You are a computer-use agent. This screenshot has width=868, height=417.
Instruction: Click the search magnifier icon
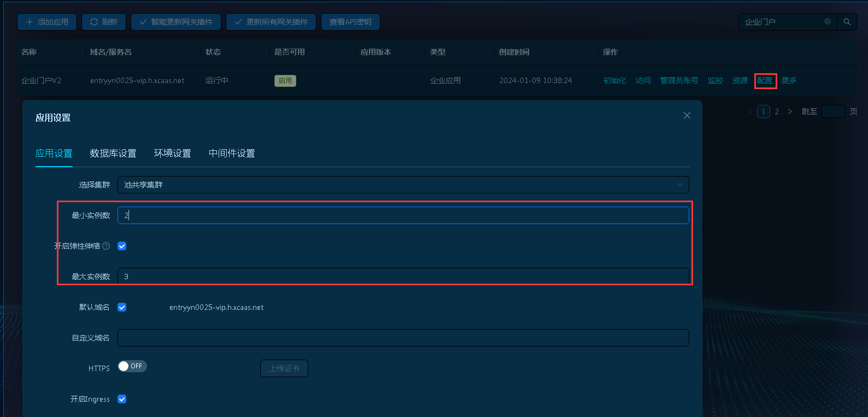click(x=847, y=22)
